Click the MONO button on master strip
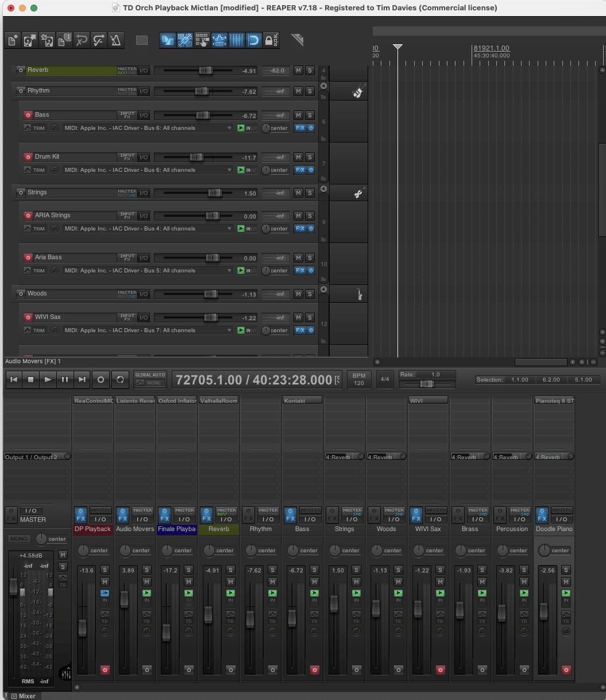Image resolution: width=606 pixels, height=700 pixels. (19, 539)
